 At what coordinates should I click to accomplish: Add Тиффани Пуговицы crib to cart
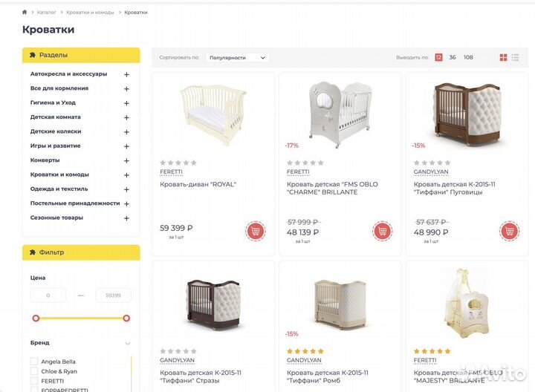509,231
